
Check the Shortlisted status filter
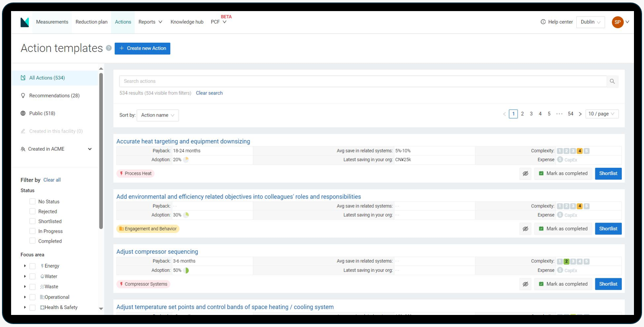(x=33, y=222)
